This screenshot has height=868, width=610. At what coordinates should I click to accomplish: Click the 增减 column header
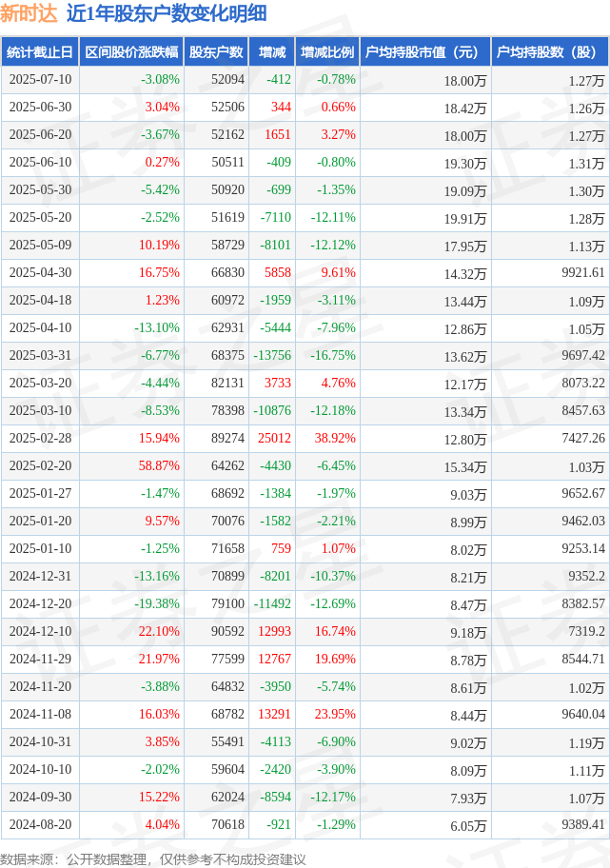click(x=272, y=52)
